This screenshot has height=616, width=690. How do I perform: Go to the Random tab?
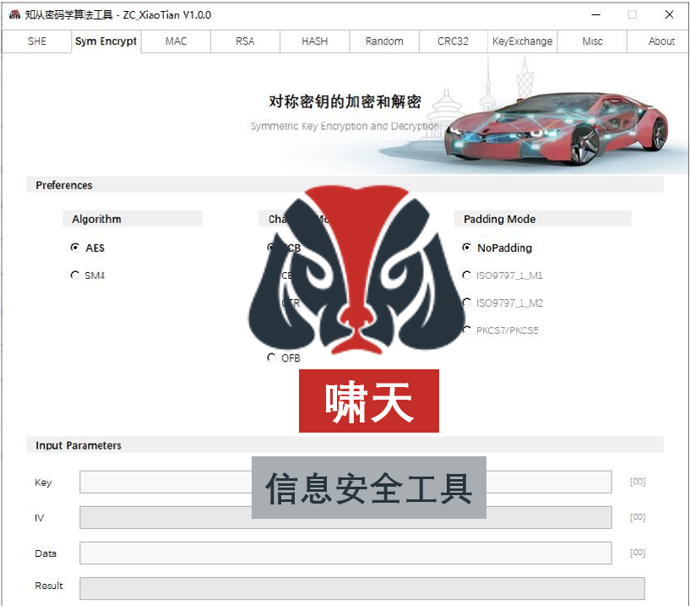(x=383, y=41)
